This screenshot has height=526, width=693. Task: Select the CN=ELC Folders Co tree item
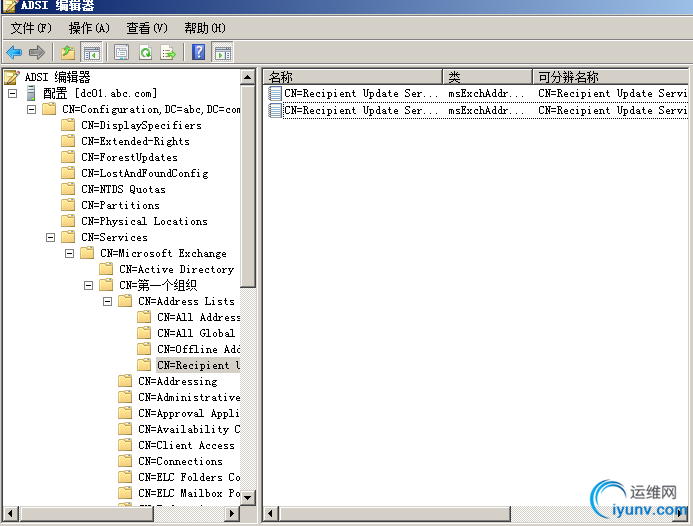(189, 477)
